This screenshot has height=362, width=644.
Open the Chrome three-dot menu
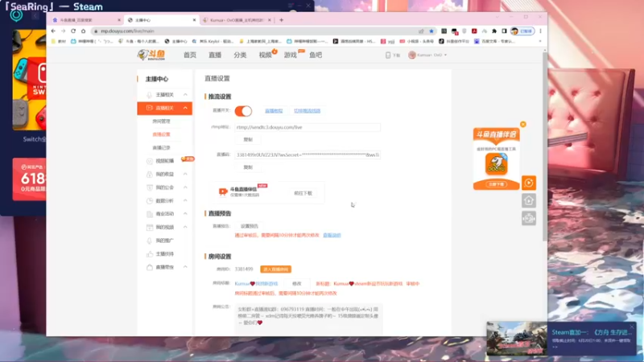pyautogui.click(x=540, y=31)
